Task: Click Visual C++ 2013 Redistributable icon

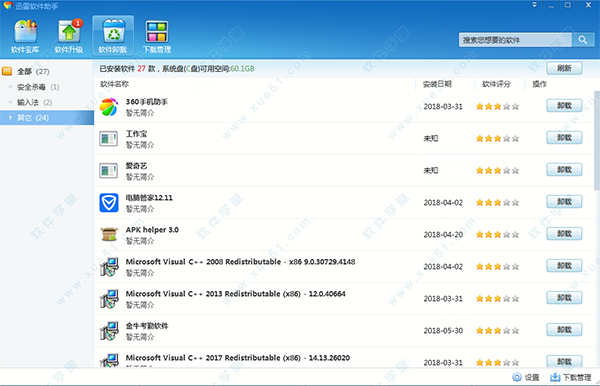Action: (x=109, y=299)
